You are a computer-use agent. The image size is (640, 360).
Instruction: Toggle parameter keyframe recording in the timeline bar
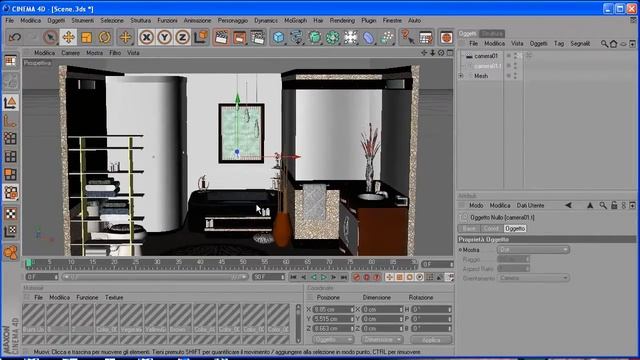(x=420, y=277)
